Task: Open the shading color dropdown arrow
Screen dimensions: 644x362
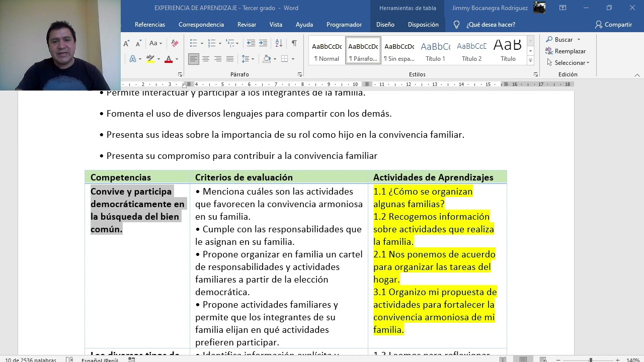Action: (275, 59)
